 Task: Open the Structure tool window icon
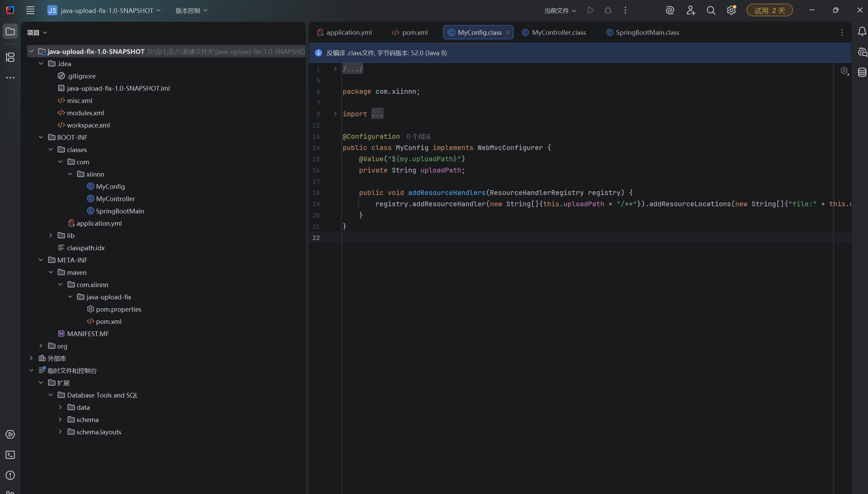point(10,57)
